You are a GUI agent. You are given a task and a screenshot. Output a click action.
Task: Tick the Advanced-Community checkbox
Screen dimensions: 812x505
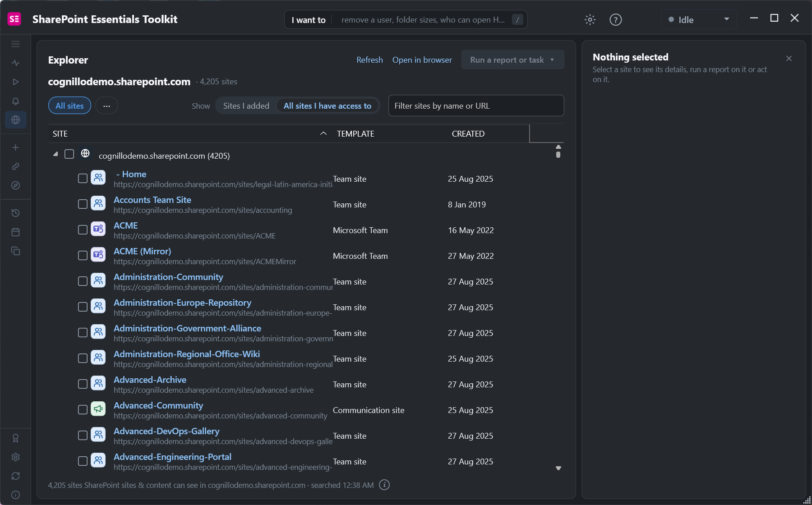pos(83,410)
